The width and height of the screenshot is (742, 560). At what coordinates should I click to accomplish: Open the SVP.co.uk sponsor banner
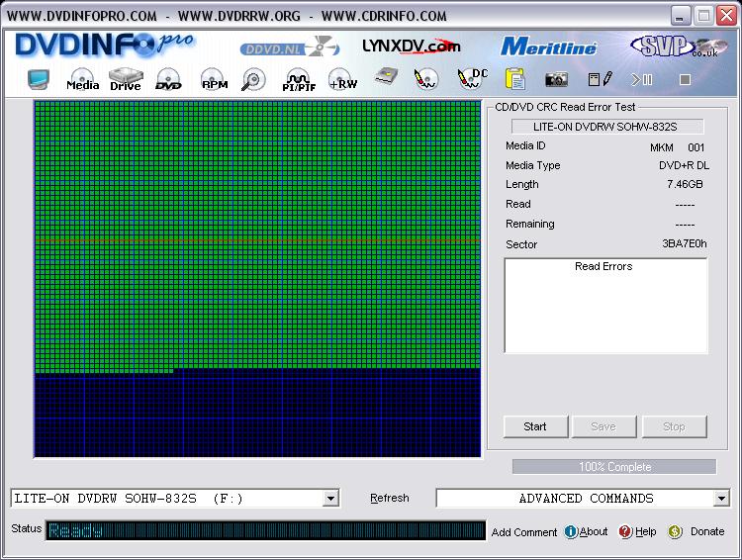pyautogui.click(x=679, y=47)
